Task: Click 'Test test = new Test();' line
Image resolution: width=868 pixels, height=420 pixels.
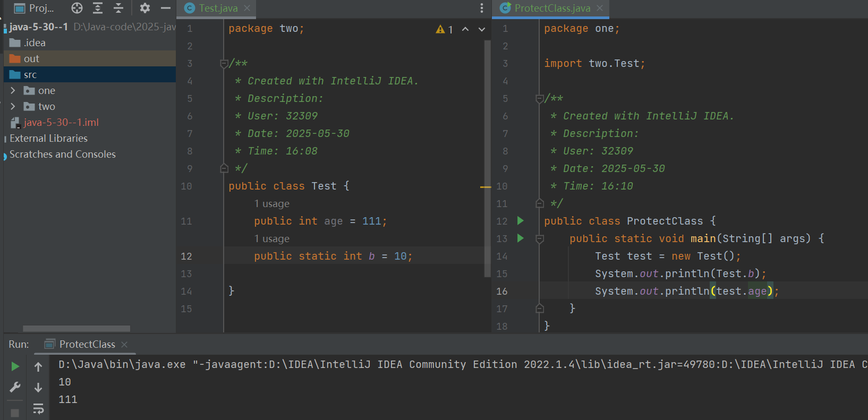Action: coord(668,256)
